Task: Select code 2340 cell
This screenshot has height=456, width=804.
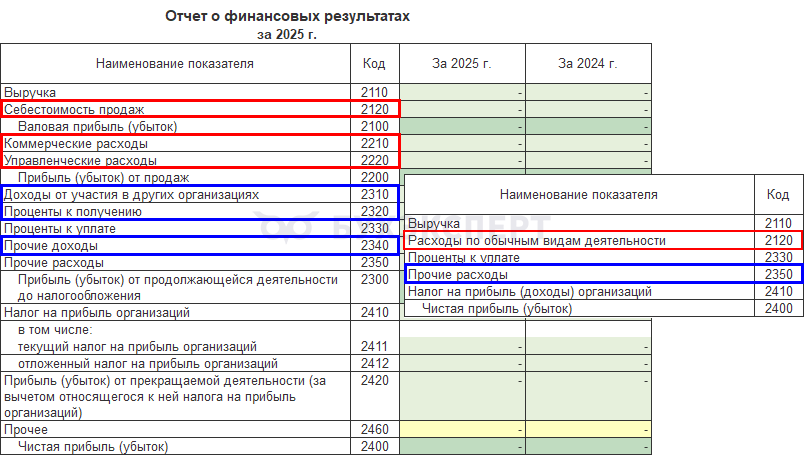Action: tap(375, 245)
